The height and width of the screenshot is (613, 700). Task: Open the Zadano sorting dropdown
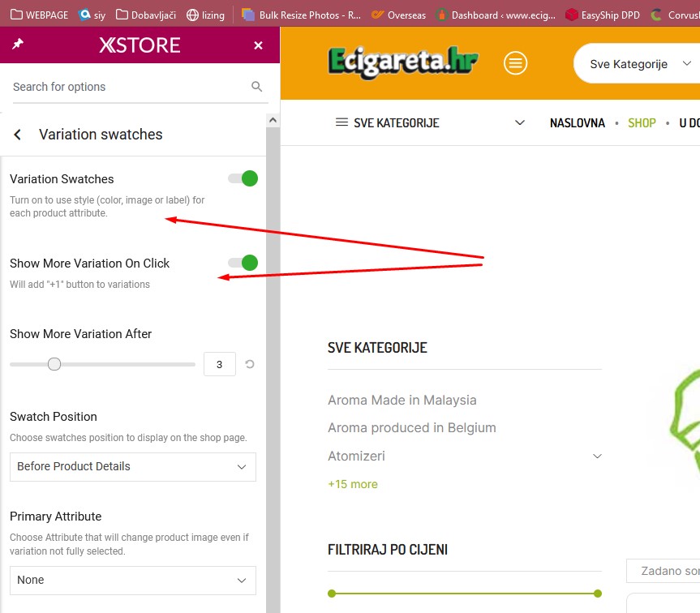(x=664, y=571)
